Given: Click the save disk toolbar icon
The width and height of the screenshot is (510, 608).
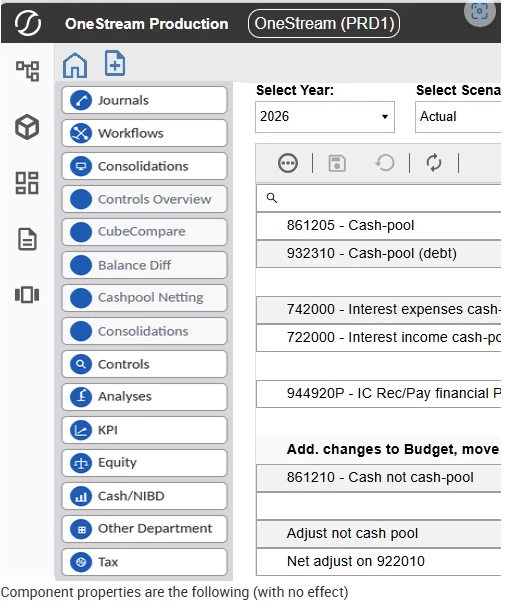Looking at the screenshot, I should coord(337,163).
